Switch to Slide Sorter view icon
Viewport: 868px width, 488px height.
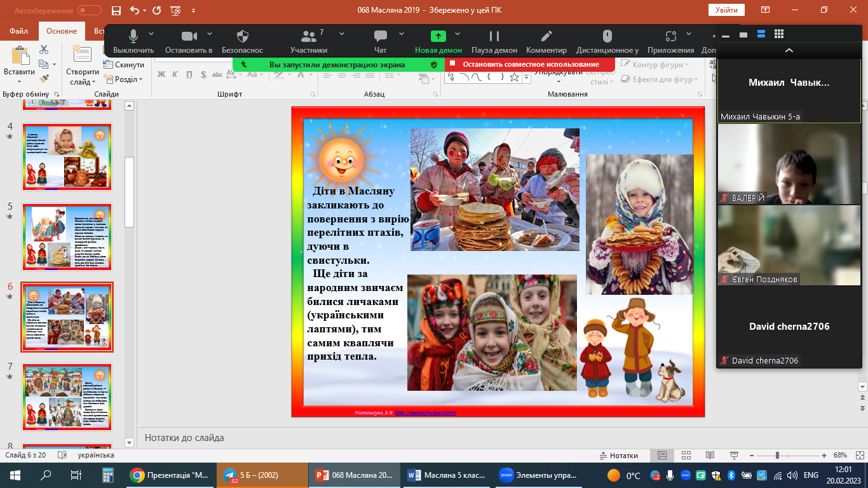(x=686, y=456)
